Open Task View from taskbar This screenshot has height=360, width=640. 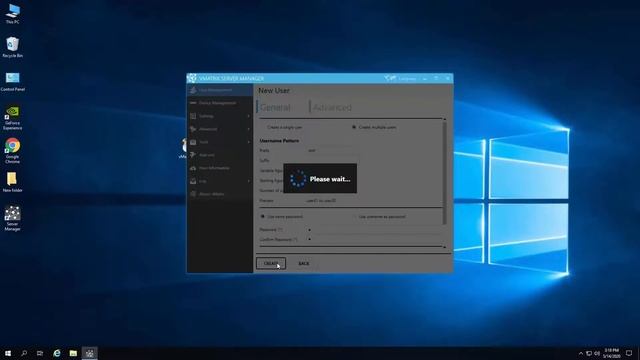pos(40,353)
